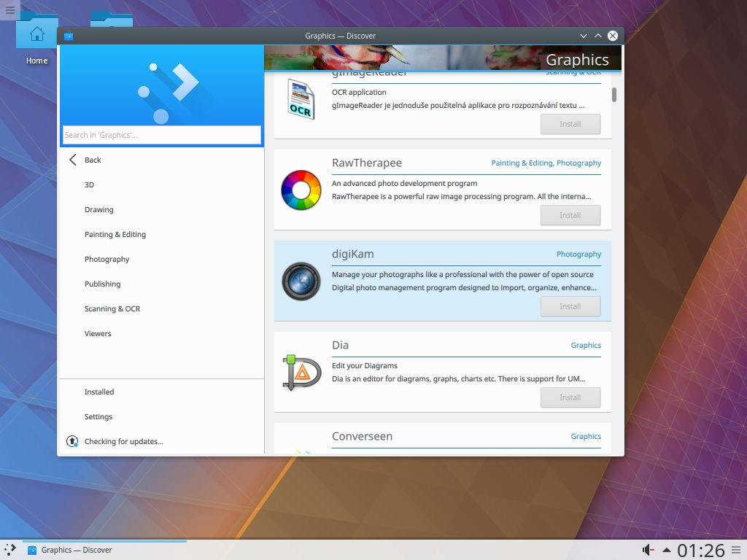Close the Discover window
The image size is (747, 560).
point(613,36)
